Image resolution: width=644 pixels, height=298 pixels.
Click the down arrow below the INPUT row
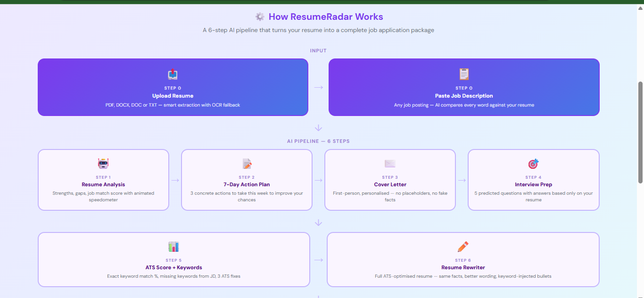point(319,127)
